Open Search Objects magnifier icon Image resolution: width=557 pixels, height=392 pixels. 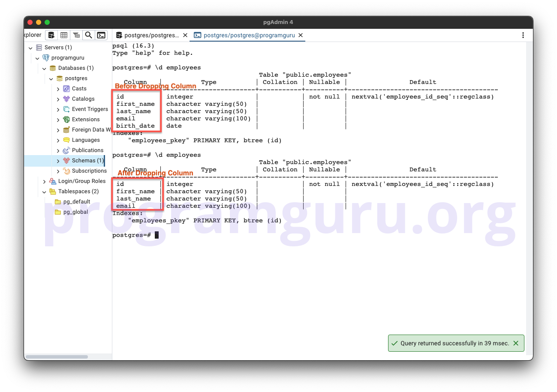(x=88, y=35)
